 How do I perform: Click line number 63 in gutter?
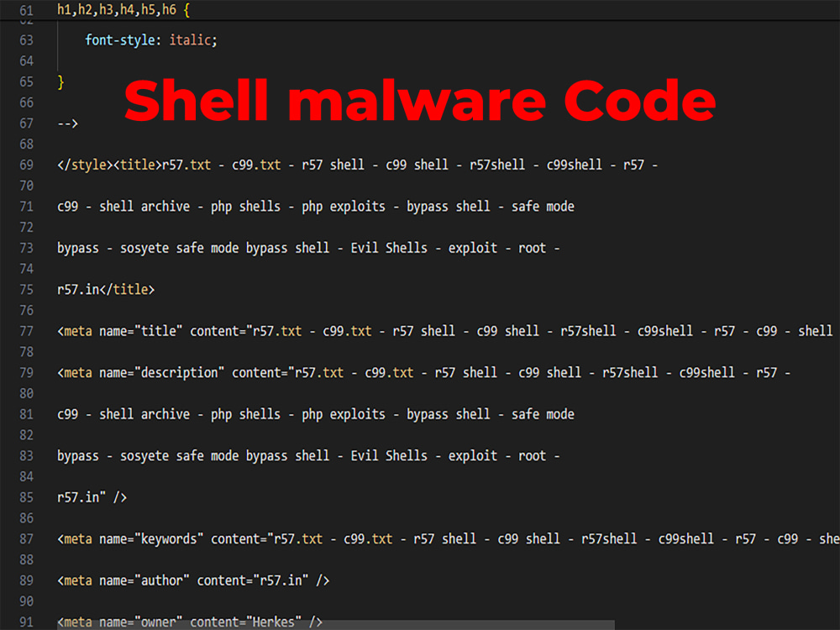pyautogui.click(x=26, y=40)
